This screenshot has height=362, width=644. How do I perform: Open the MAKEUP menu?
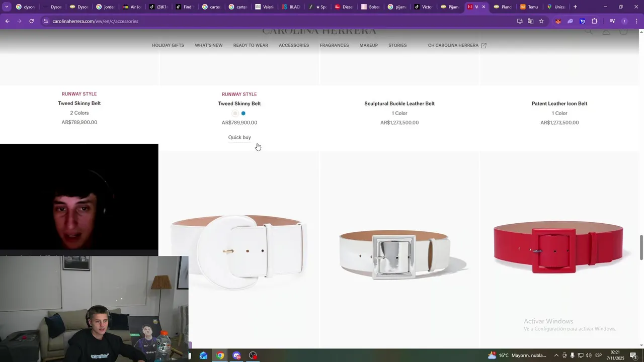coord(368,45)
